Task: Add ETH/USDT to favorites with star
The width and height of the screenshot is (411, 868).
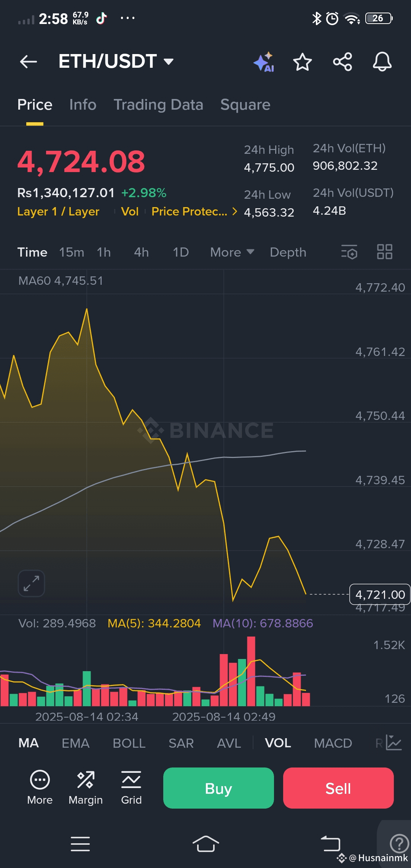Action: click(303, 62)
